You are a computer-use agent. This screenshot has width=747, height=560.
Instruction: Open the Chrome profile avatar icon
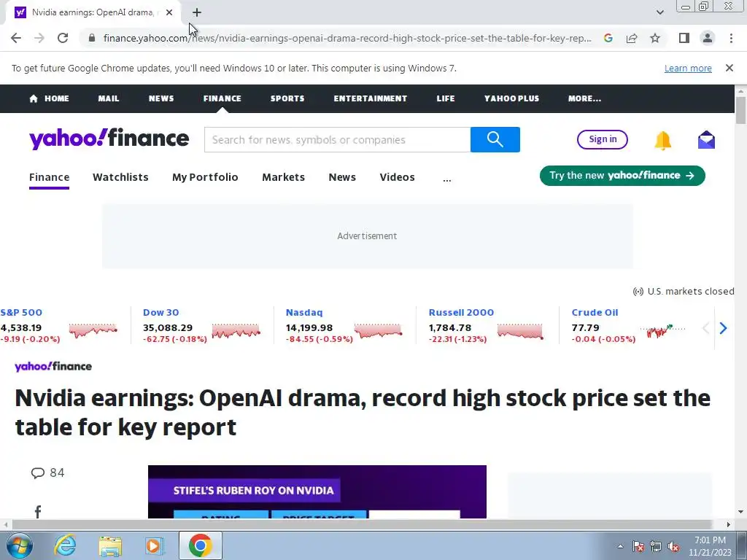(x=708, y=38)
